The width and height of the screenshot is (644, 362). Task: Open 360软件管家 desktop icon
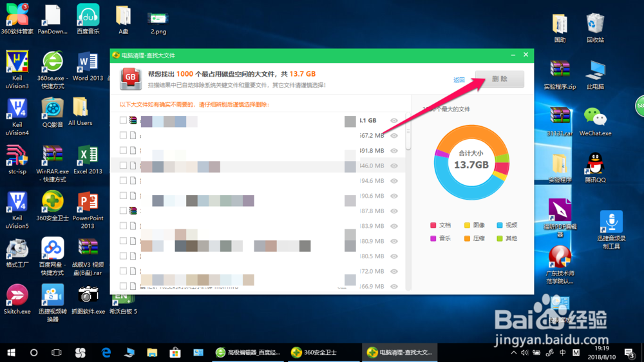click(17, 19)
